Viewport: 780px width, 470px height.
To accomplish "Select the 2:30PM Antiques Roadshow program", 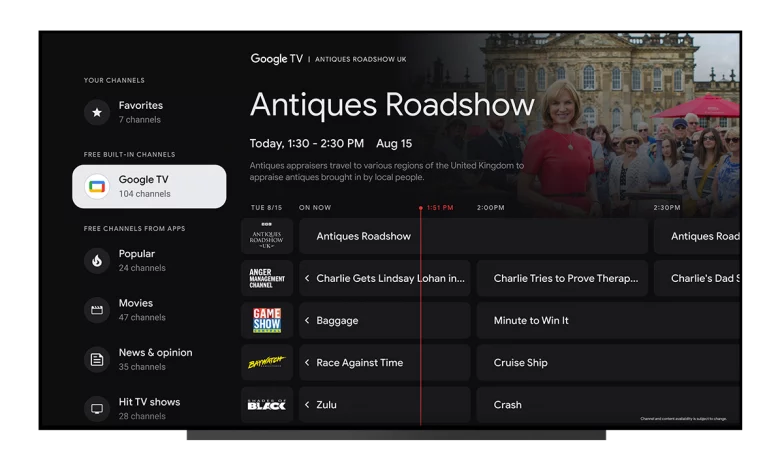I will click(697, 236).
